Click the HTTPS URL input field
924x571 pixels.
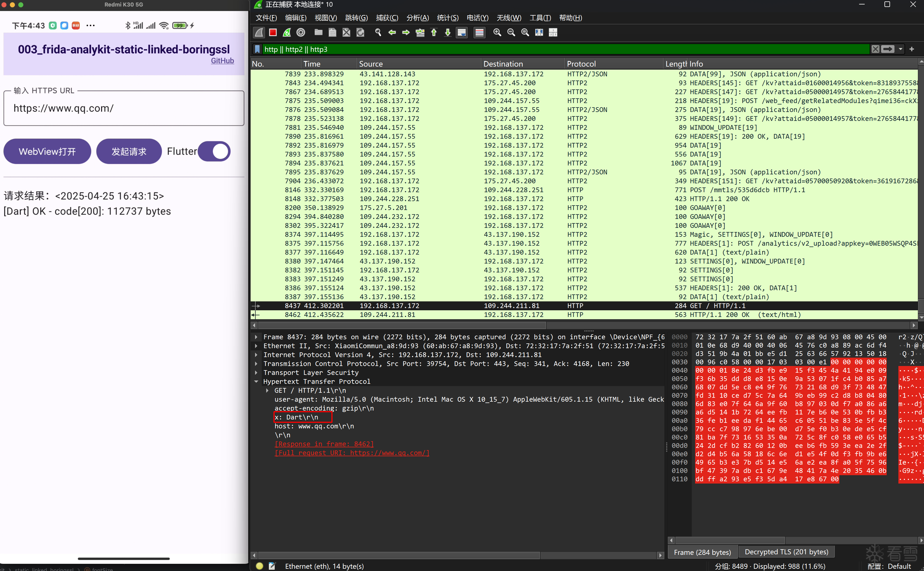click(124, 108)
